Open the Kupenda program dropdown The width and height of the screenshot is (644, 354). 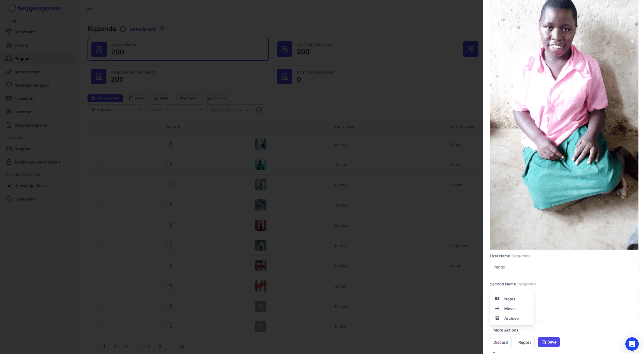[116, 110]
